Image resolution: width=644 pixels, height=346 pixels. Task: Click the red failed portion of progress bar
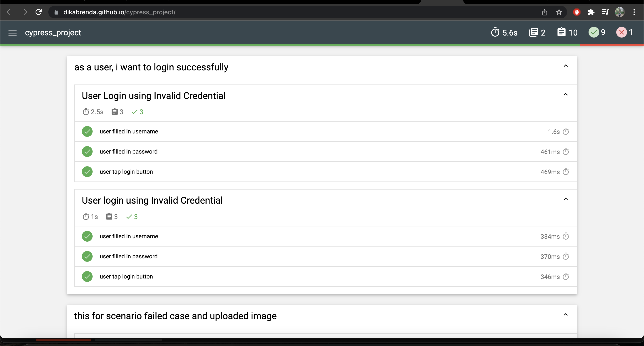click(x=612, y=45)
